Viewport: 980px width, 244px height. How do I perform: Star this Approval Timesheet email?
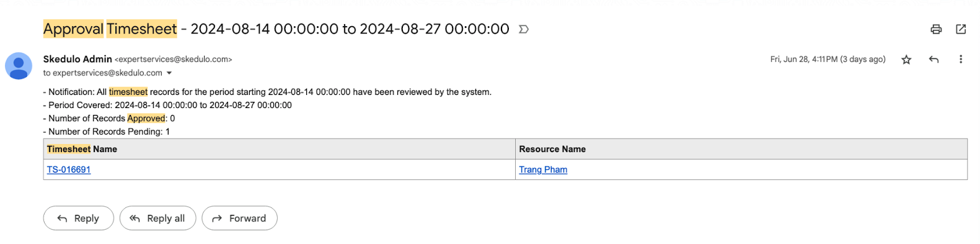pyautogui.click(x=906, y=60)
